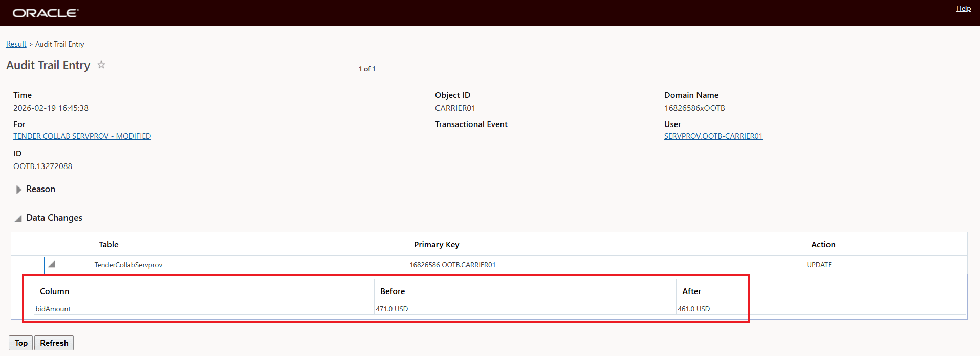Mark Audit Trail Entry as favorite with star
Screen dimensions: 980x356
(x=101, y=65)
